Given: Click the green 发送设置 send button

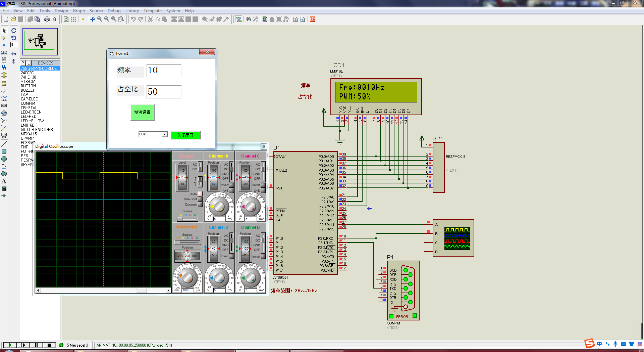Looking at the screenshot, I should 143,112.
